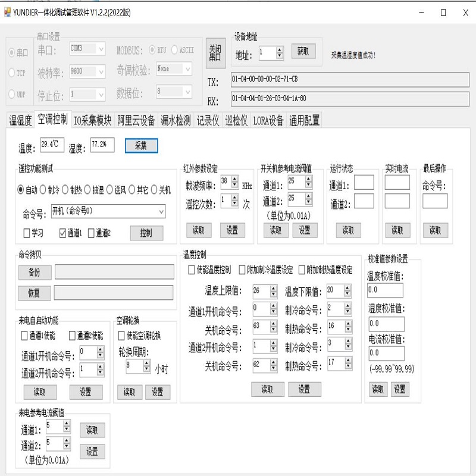The height and width of the screenshot is (476, 476).
Task: Click 设置 in 来电自启动功能
Action: pyautogui.click(x=86, y=392)
